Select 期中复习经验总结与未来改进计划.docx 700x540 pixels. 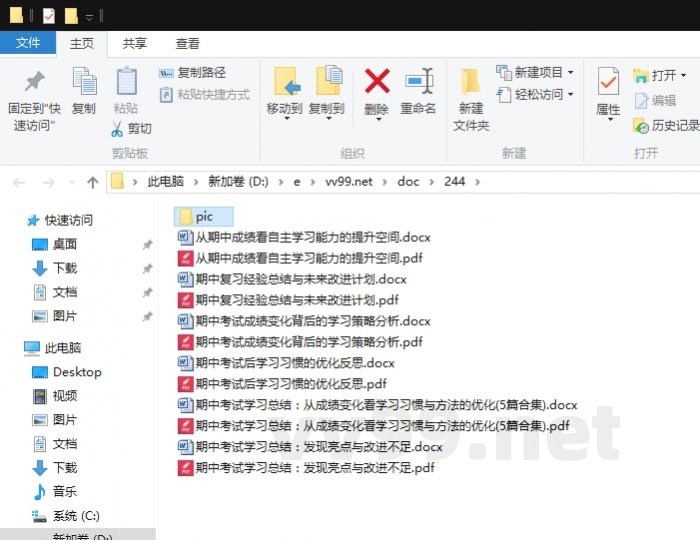pos(292,279)
